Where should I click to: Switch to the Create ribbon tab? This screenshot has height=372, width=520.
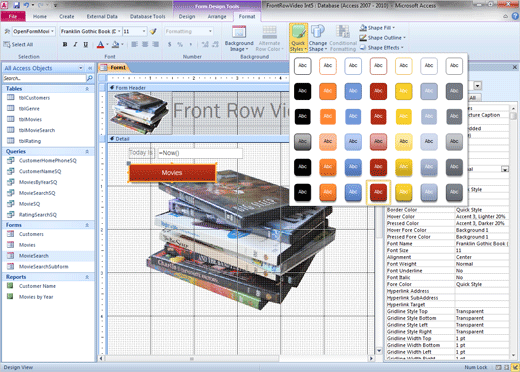point(67,16)
